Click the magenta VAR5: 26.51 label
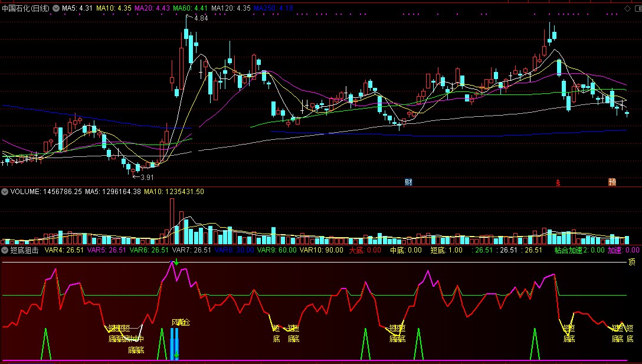Image resolution: width=642 pixels, height=364 pixels. pyautogui.click(x=107, y=250)
